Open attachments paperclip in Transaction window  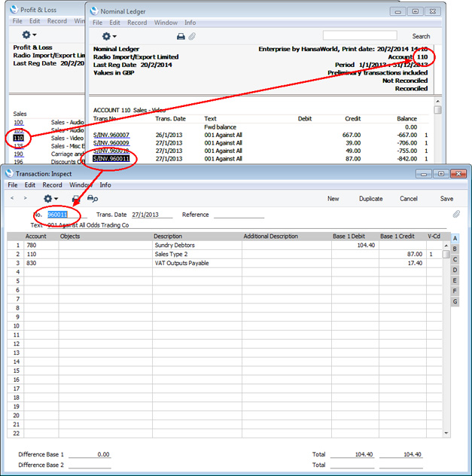tap(456, 215)
